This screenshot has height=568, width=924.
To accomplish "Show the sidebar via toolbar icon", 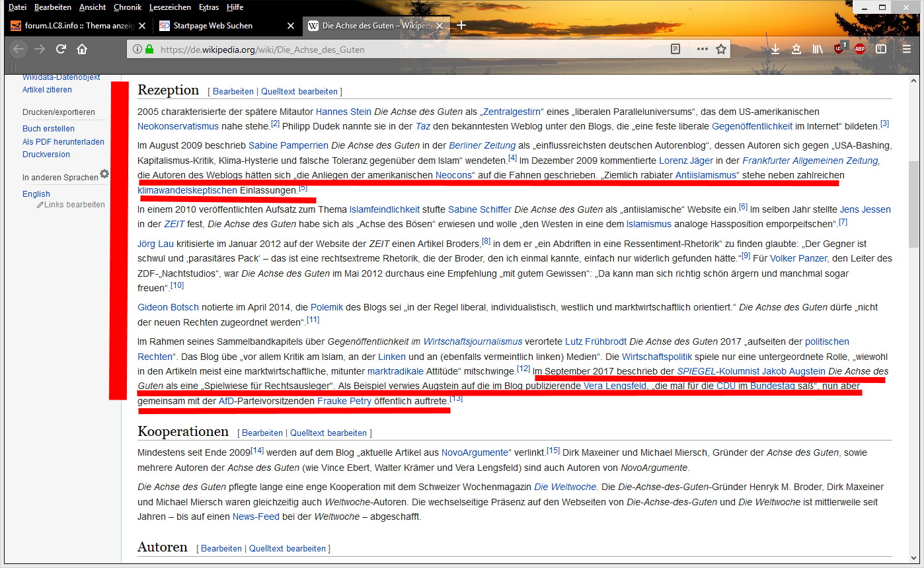I will point(881,49).
